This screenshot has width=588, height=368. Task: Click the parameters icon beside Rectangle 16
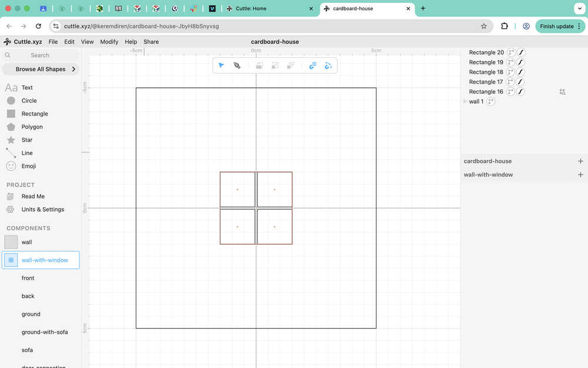562,92
